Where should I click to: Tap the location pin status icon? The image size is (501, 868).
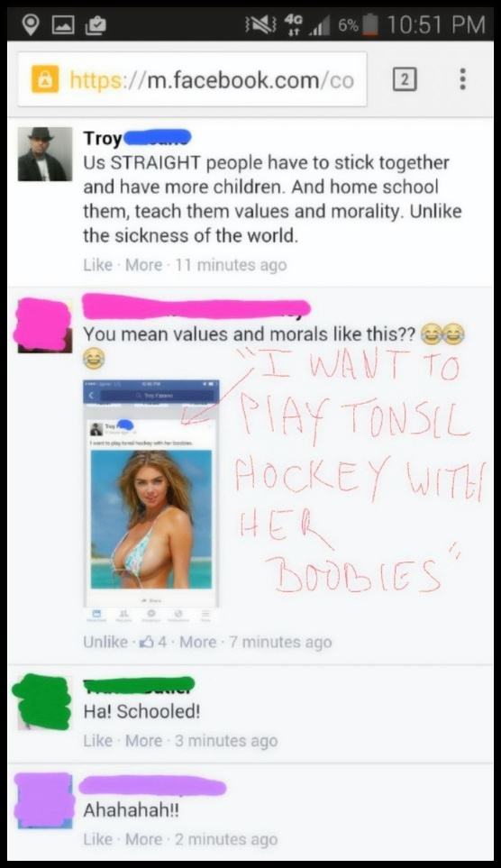click(31, 25)
